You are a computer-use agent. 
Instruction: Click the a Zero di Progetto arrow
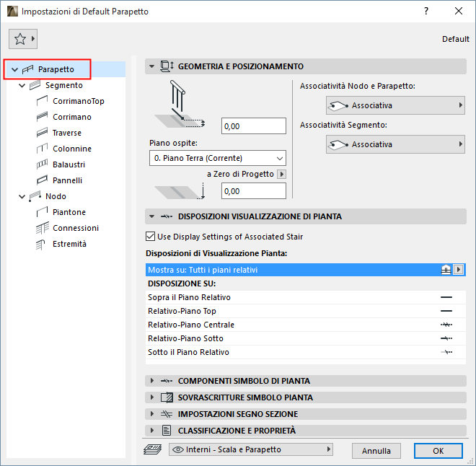click(281, 175)
